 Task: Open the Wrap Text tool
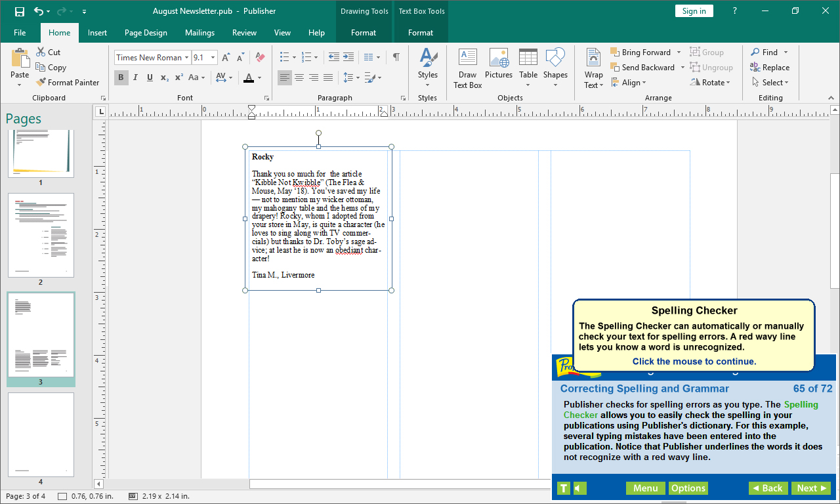point(593,68)
